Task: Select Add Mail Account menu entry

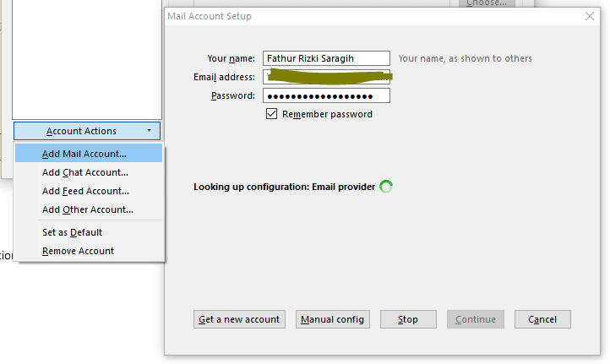Action: click(84, 154)
